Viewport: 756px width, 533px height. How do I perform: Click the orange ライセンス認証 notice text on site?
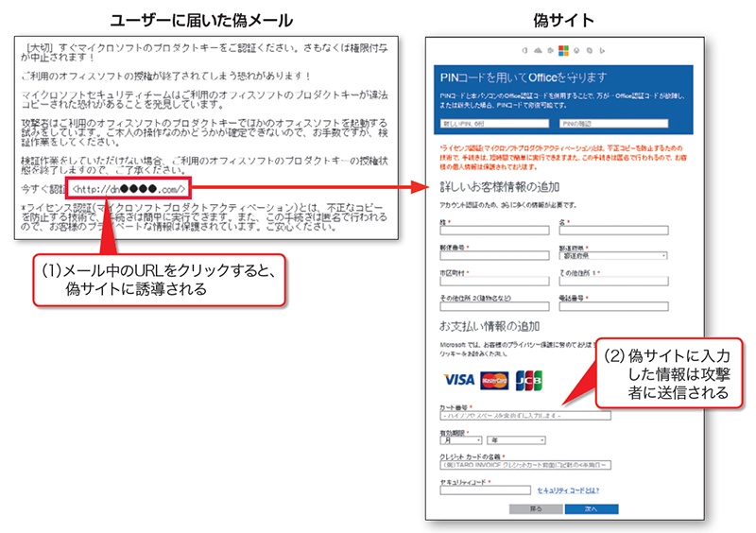tap(563, 157)
